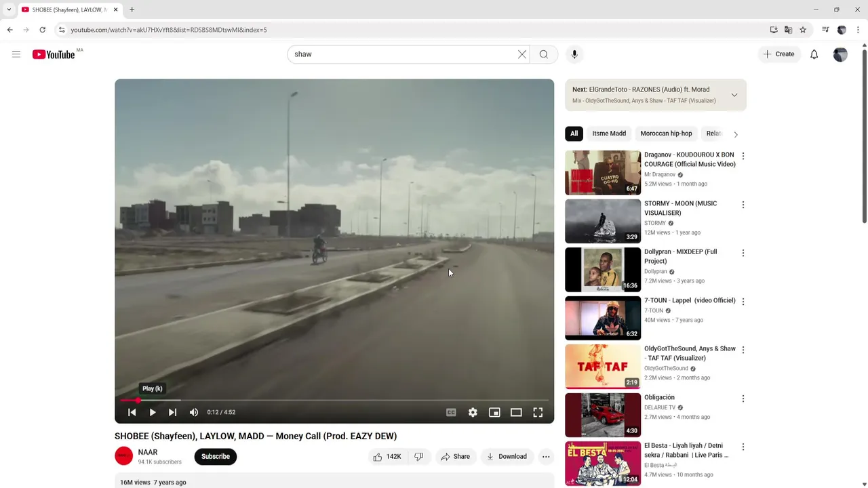The image size is (868, 488).
Task: Open options menu for 7-TOUN Lappel
Action: [x=743, y=302]
